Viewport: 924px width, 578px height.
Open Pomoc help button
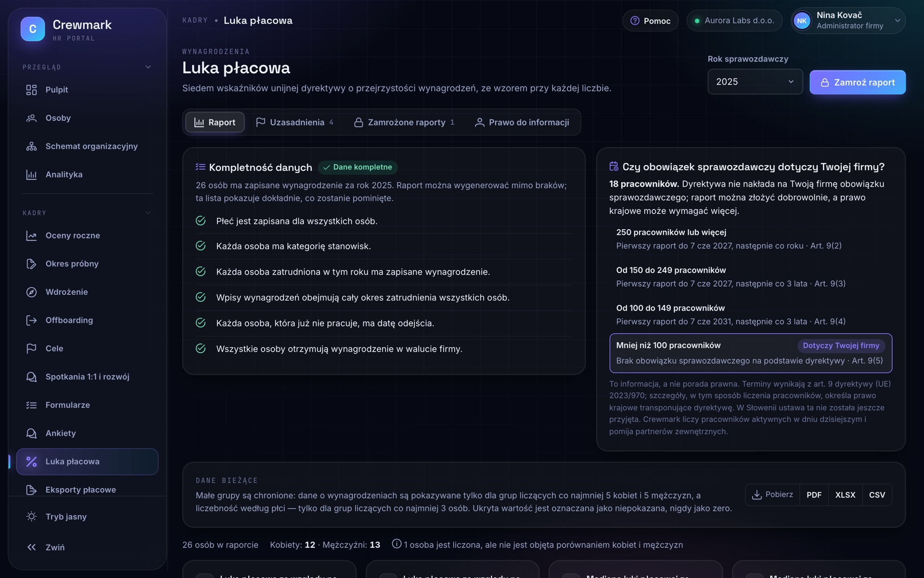coord(651,21)
